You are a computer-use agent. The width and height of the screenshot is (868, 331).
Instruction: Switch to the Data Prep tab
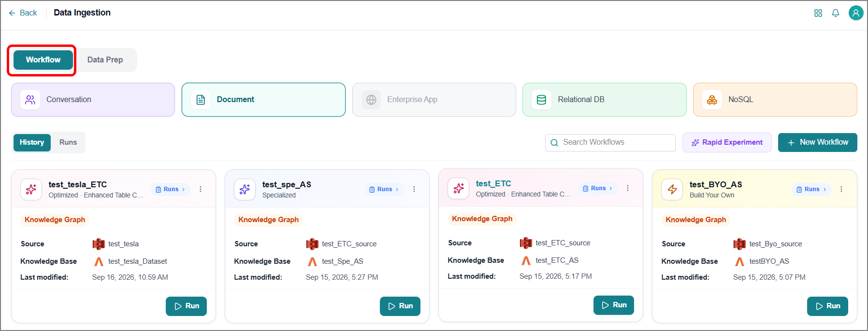click(105, 60)
